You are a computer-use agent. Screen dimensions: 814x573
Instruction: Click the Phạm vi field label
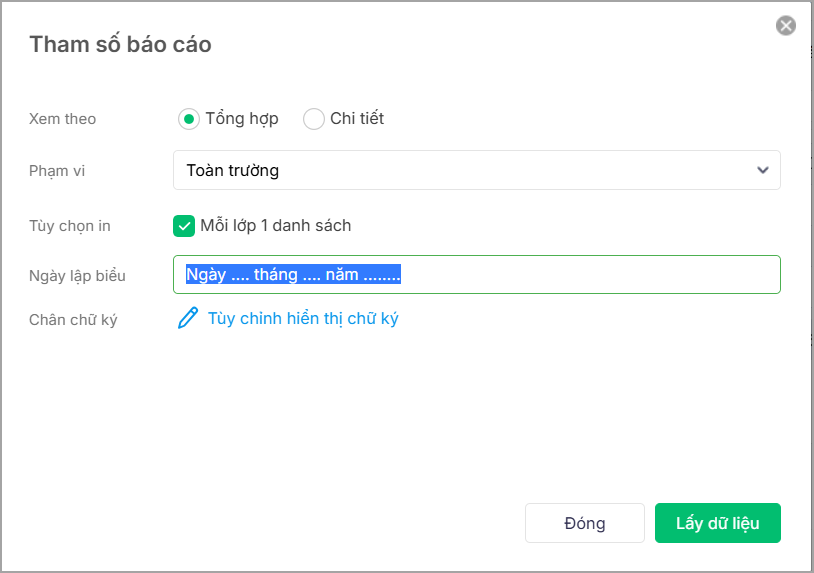[x=57, y=171]
